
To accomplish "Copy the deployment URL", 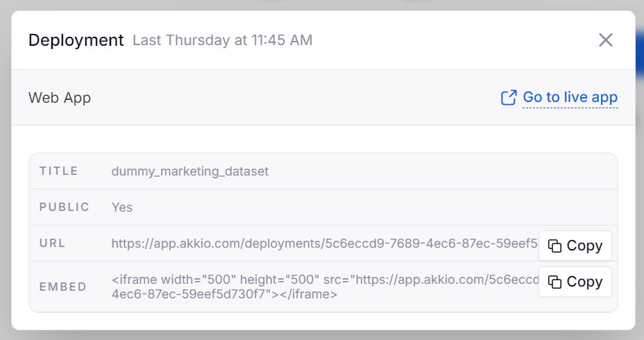I will (575, 246).
